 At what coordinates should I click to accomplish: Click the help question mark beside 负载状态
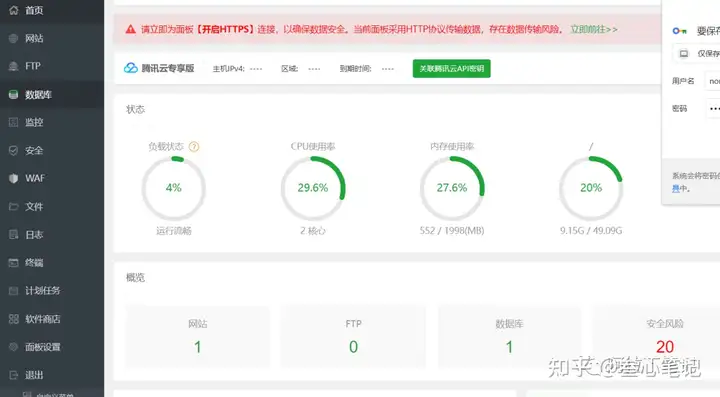[x=194, y=147]
